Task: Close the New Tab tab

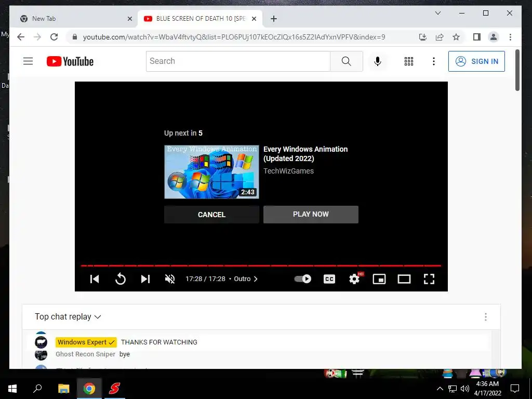Action: tap(129, 19)
